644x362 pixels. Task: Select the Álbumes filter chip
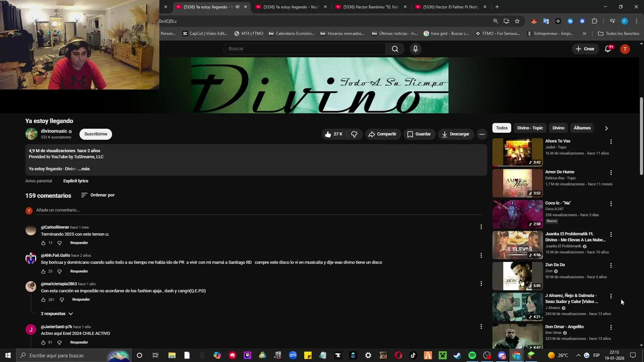tap(582, 128)
